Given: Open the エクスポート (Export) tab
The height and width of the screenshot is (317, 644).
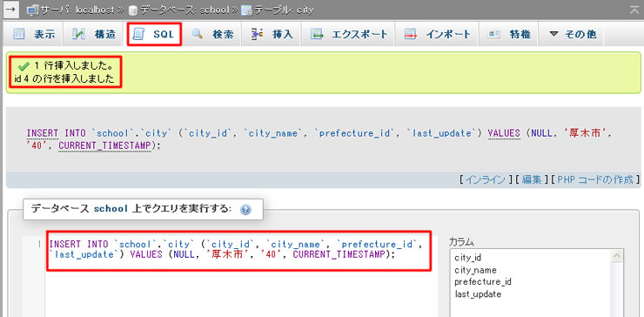Looking at the screenshot, I should tap(348, 35).
